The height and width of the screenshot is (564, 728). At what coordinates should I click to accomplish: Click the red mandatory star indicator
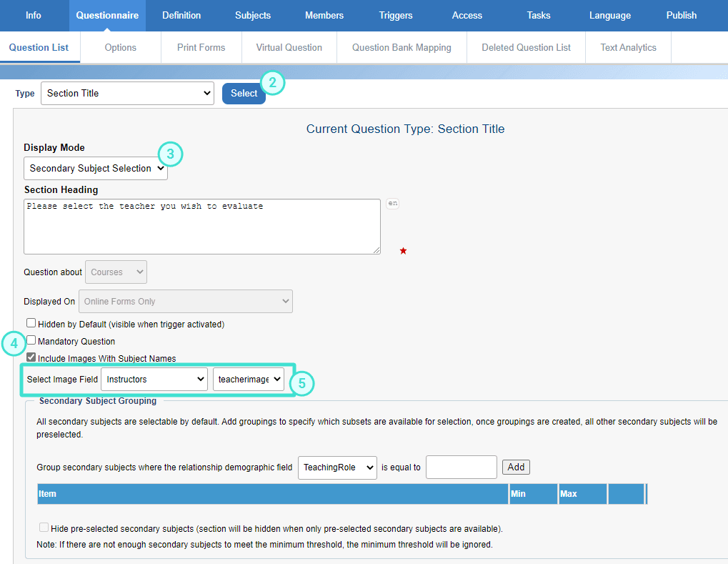tap(403, 251)
